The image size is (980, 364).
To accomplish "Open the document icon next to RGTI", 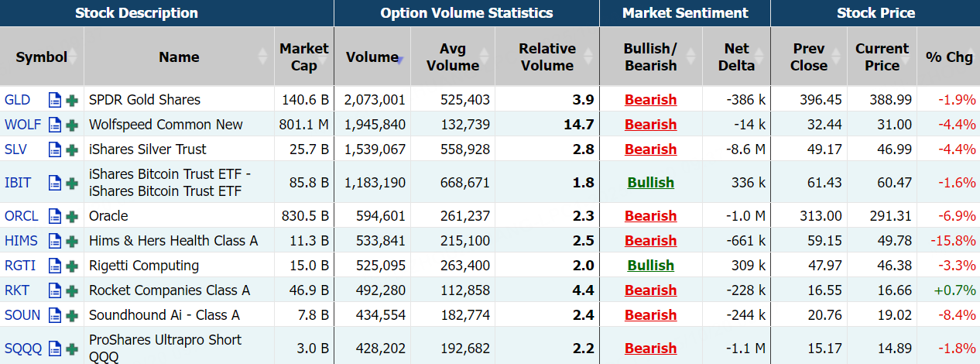I will 54,266.
